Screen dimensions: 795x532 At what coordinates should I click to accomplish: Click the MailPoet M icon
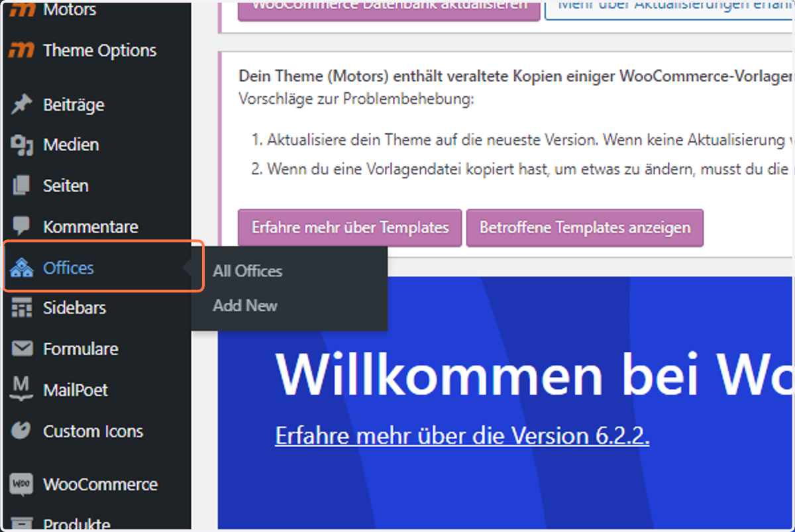coord(22,389)
